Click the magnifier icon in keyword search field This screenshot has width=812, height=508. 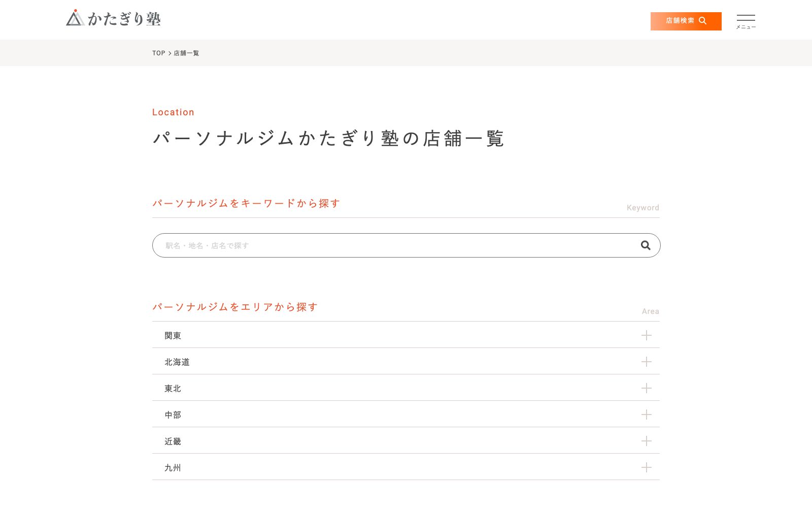[x=646, y=245]
